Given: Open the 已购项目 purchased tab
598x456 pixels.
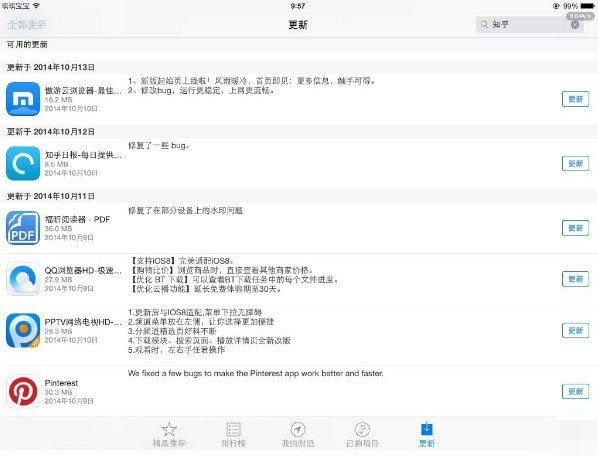Looking at the screenshot, I should coord(362,434).
